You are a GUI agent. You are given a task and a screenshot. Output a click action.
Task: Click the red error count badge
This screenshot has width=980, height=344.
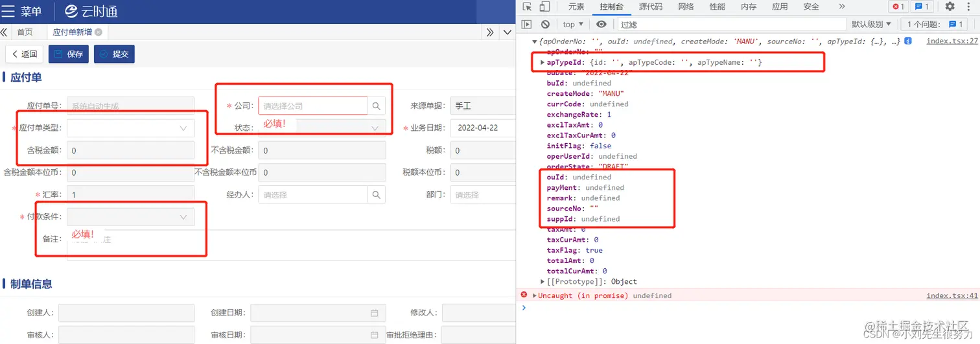[x=898, y=6]
